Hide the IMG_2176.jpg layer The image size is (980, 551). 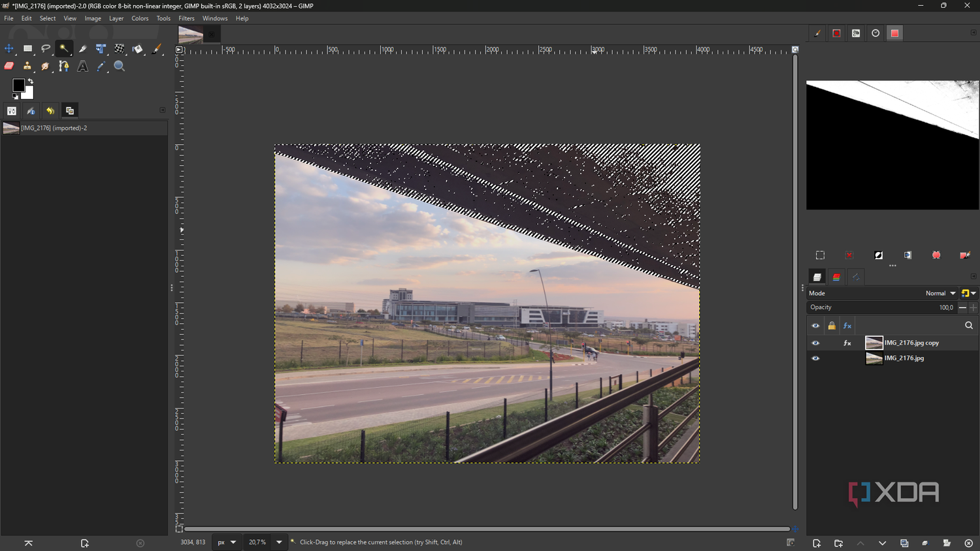click(815, 358)
